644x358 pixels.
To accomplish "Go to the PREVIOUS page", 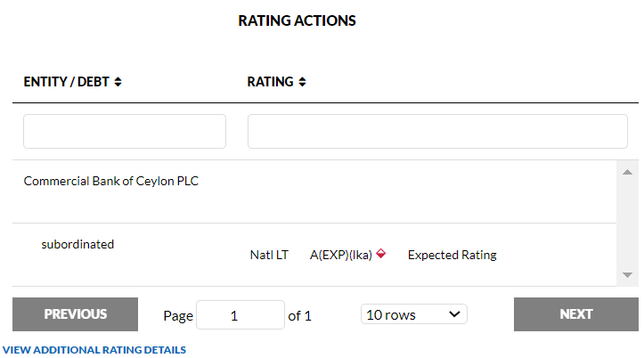I will coord(76,314).
